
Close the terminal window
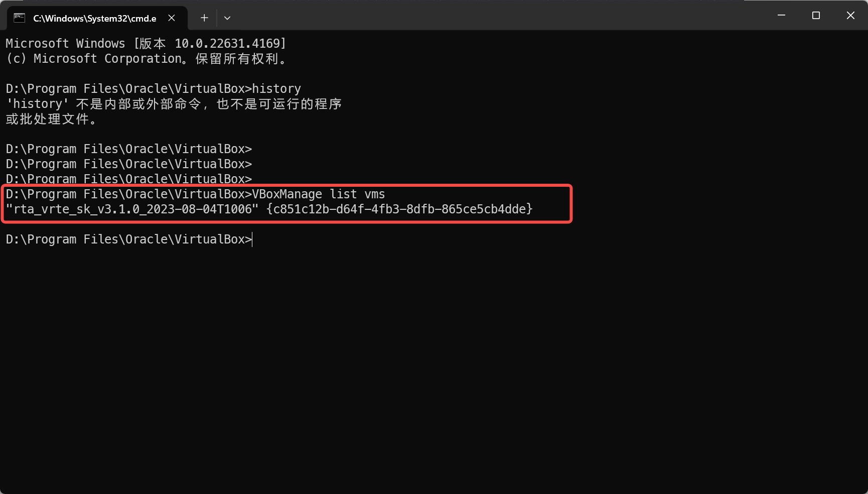tap(850, 16)
